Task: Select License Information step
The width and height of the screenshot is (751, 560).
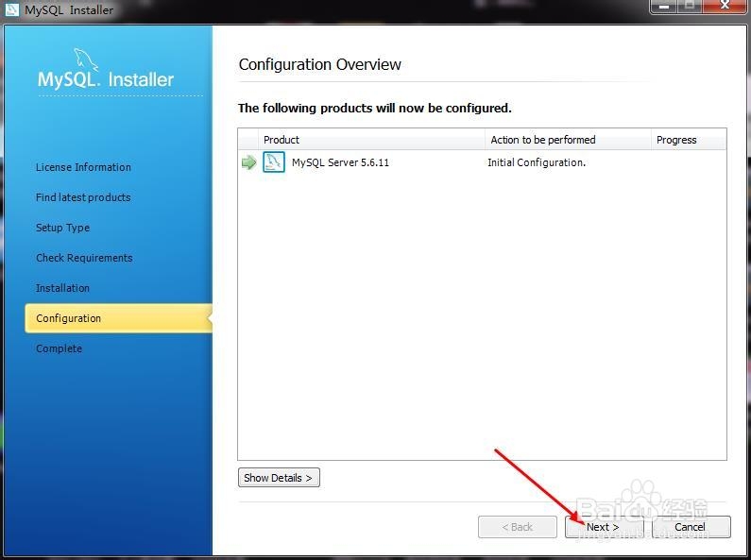Action: [x=83, y=167]
